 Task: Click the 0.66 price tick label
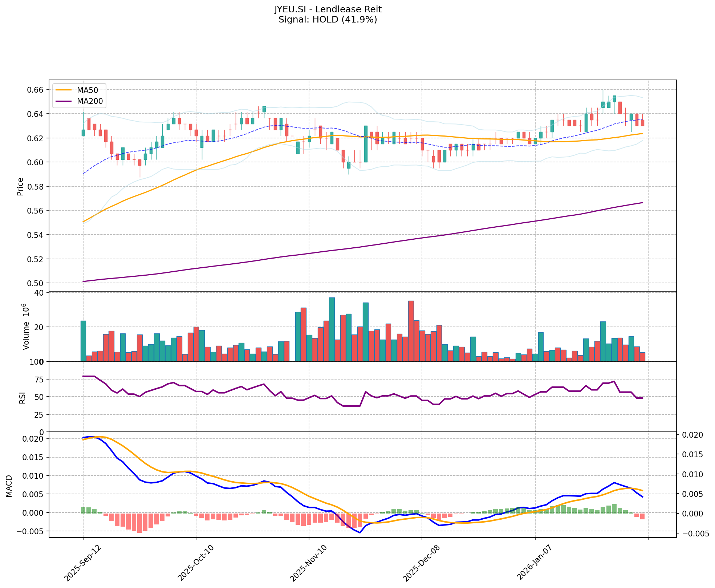(36, 90)
